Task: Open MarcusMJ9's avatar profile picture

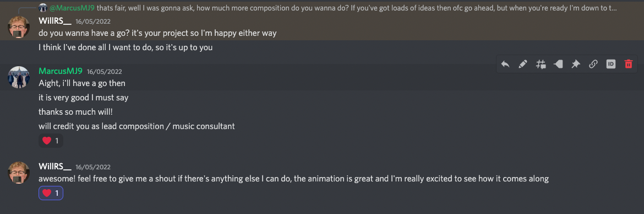Action: (x=19, y=77)
